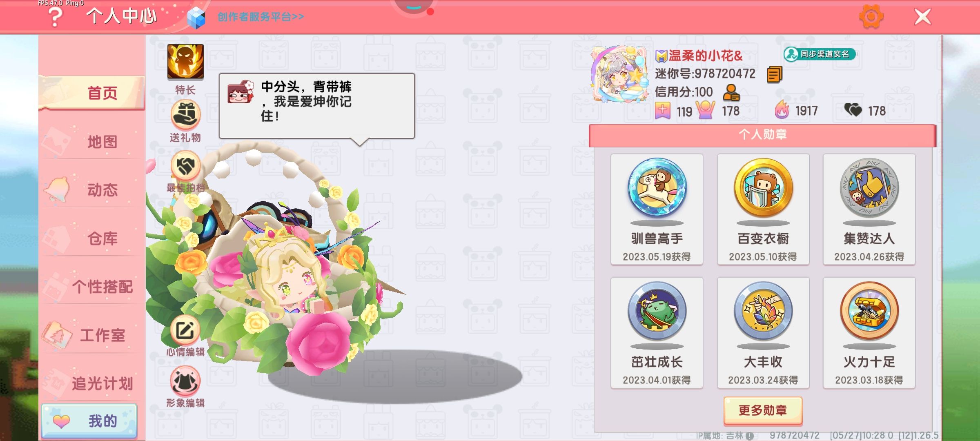The width and height of the screenshot is (980, 441).
Task: Open the orange settings gear
Action: pos(871,17)
